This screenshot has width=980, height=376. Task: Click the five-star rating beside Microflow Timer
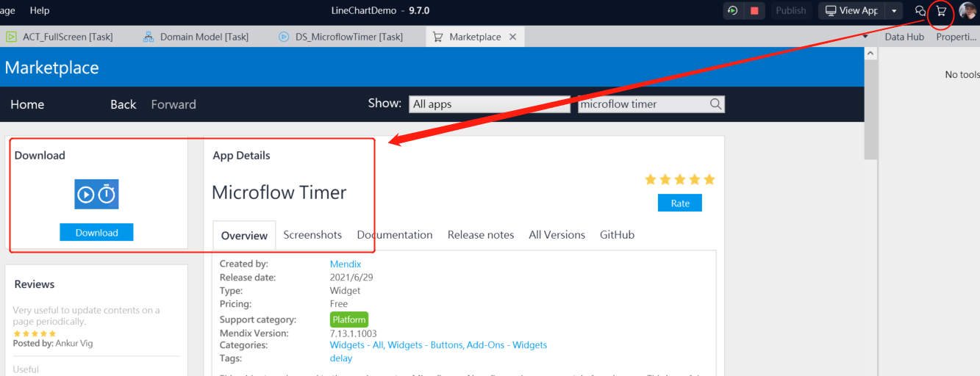(x=680, y=179)
